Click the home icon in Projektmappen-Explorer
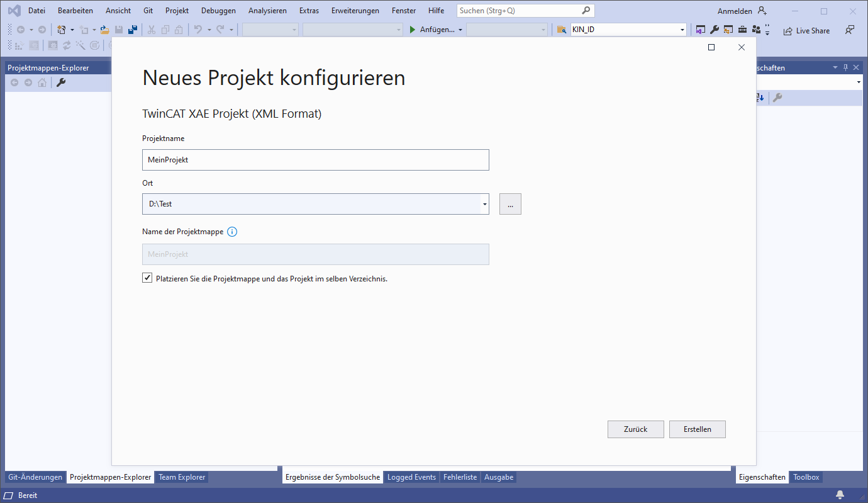The height and width of the screenshot is (503, 868). click(x=42, y=82)
